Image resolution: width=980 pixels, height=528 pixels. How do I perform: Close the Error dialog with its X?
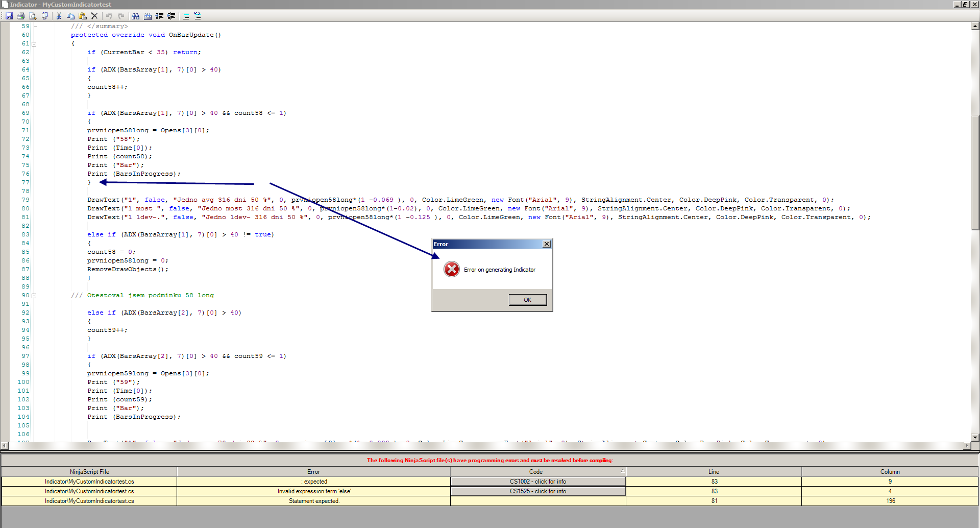point(547,244)
